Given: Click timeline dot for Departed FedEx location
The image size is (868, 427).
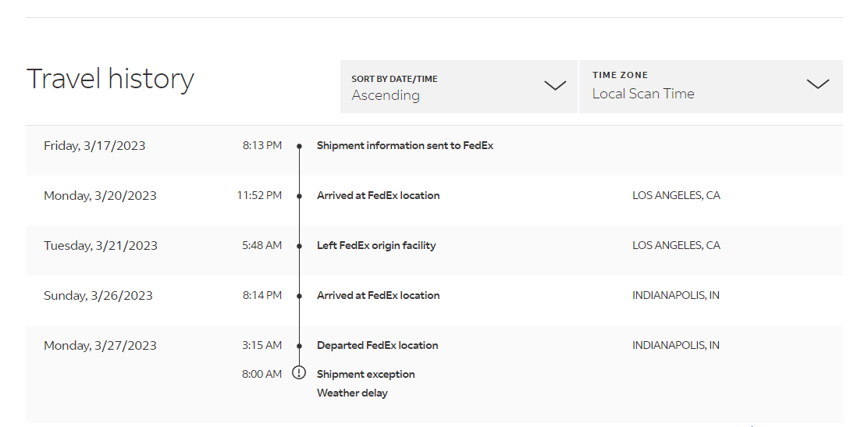Looking at the screenshot, I should tap(299, 346).
